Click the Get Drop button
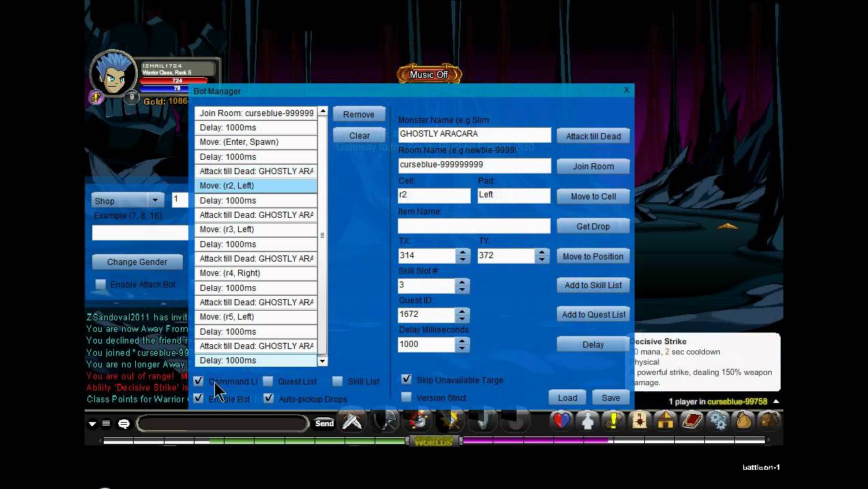Screen dimensions: 868x489 click(593, 226)
